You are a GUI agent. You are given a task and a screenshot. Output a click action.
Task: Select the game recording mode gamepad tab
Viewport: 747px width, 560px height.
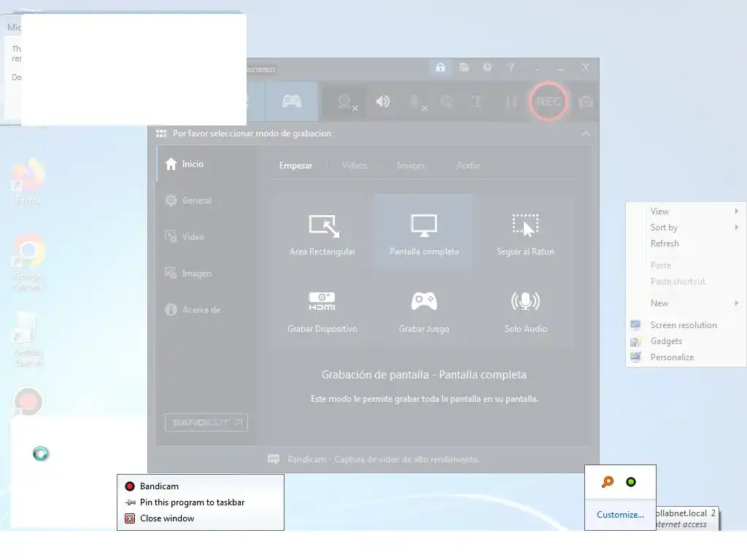coord(292,101)
